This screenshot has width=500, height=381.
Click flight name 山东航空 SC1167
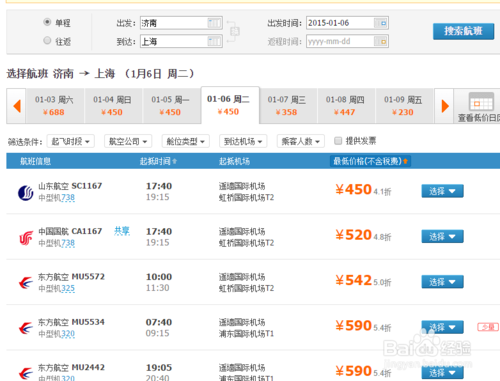(x=70, y=186)
